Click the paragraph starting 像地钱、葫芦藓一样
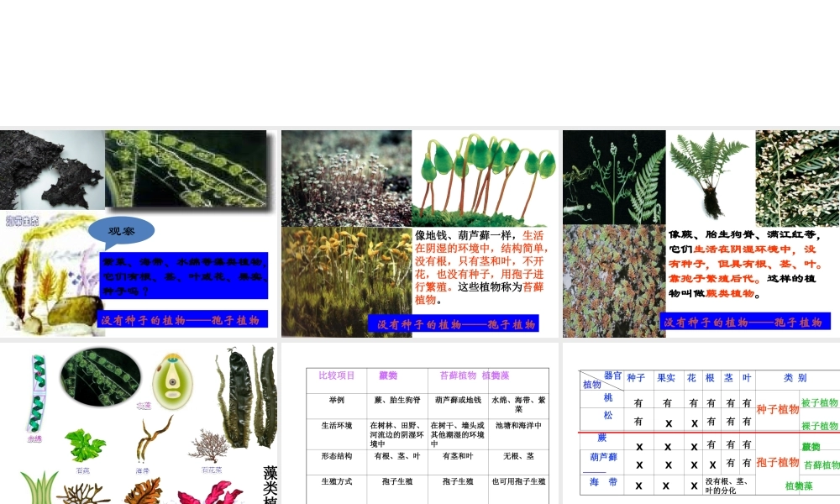Viewport: 840px width, 504px height. pyautogui.click(x=481, y=268)
